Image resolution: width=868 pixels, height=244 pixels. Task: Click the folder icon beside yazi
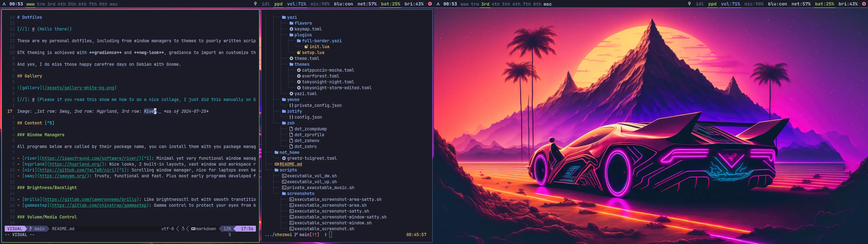(284, 17)
